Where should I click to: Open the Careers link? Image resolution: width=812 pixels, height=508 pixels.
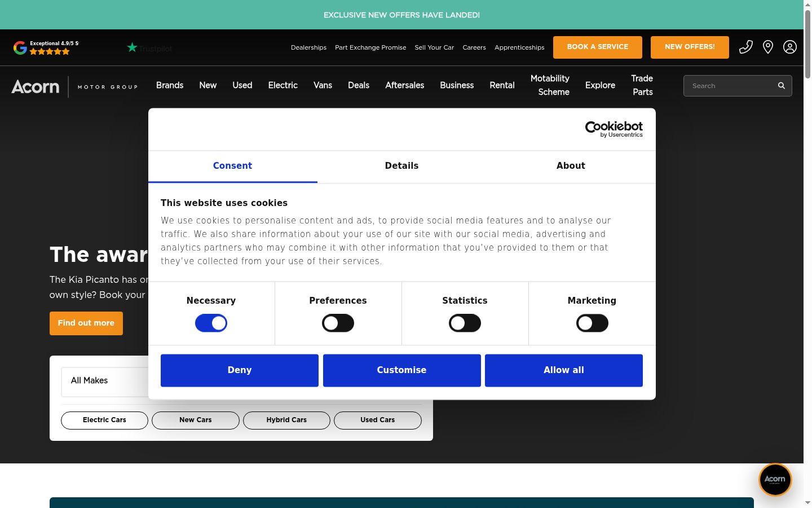(474, 47)
